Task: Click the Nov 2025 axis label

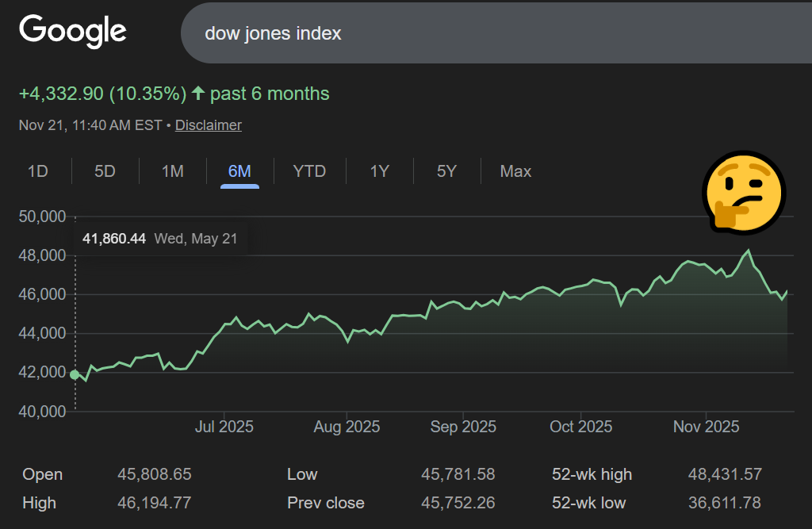Action: [x=707, y=427]
